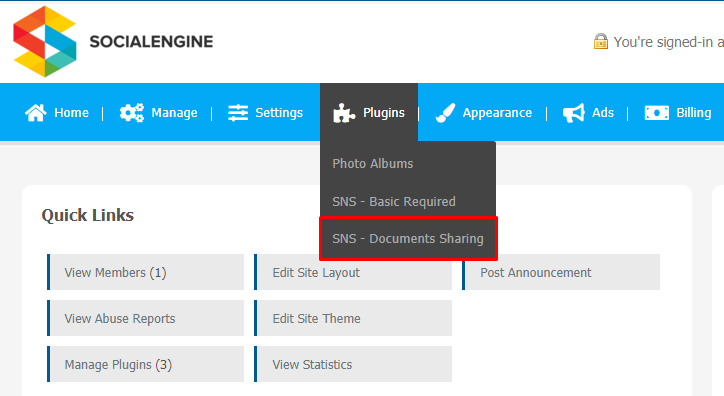Image resolution: width=724 pixels, height=396 pixels.
Task: Click the You're signed-in text
Action: click(668, 42)
